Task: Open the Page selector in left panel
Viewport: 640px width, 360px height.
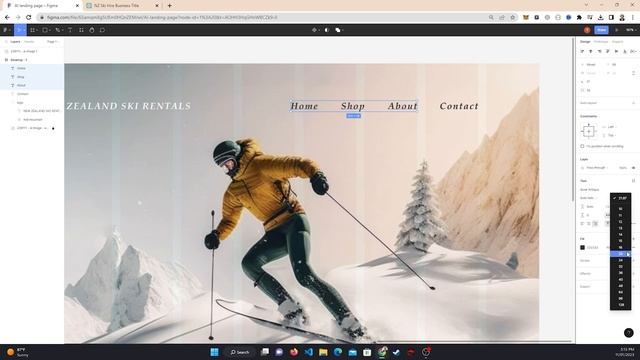Action: click(x=53, y=42)
